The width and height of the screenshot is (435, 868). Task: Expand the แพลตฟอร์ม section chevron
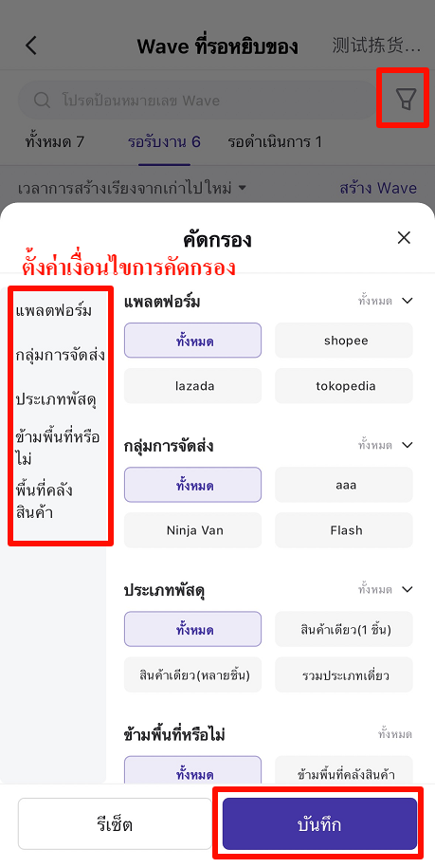click(x=408, y=301)
